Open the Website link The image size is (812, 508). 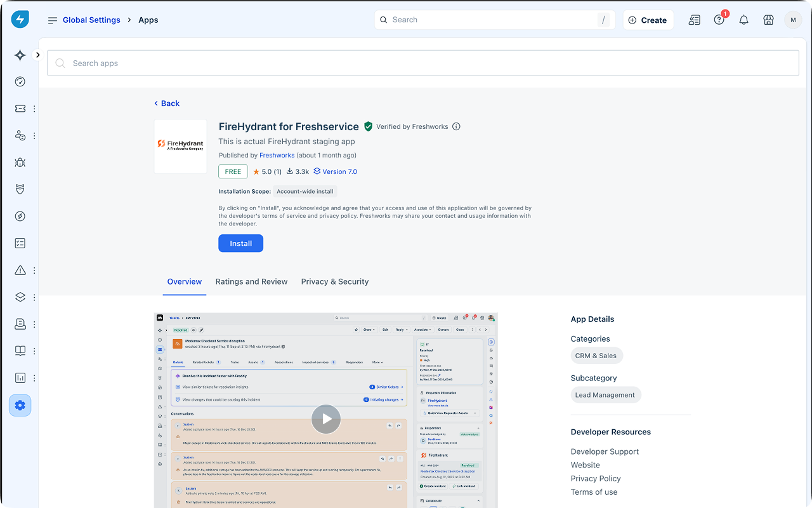coord(585,465)
